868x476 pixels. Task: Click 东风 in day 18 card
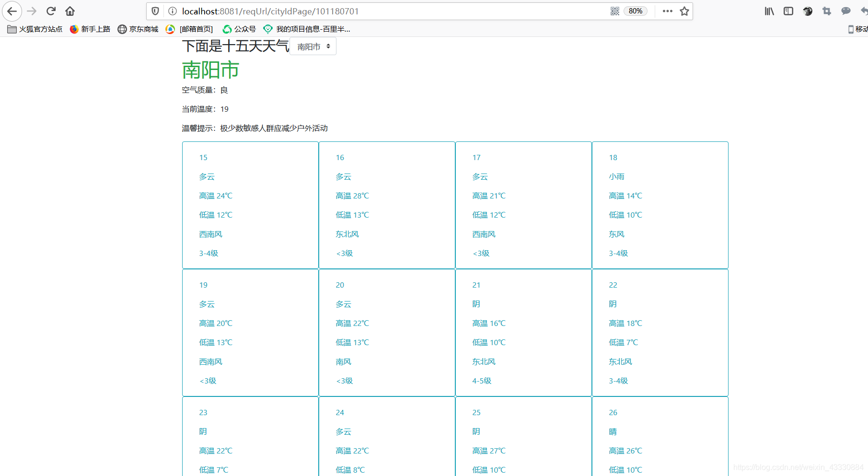(x=617, y=234)
